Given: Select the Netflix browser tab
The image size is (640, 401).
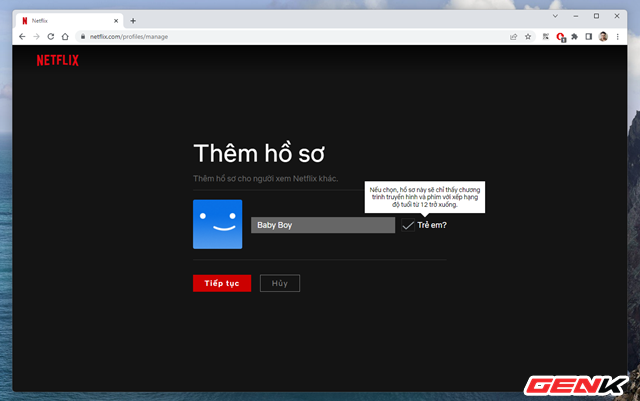Looking at the screenshot, I should pos(69,21).
